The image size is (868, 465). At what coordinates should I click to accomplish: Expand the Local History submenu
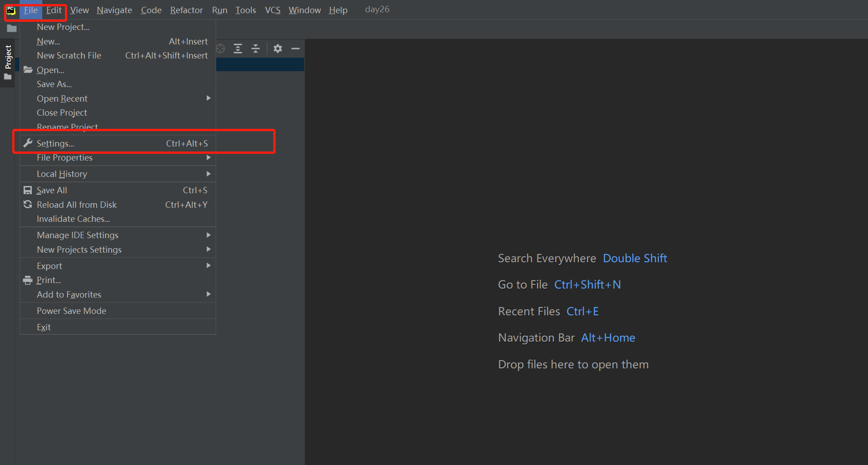click(62, 174)
